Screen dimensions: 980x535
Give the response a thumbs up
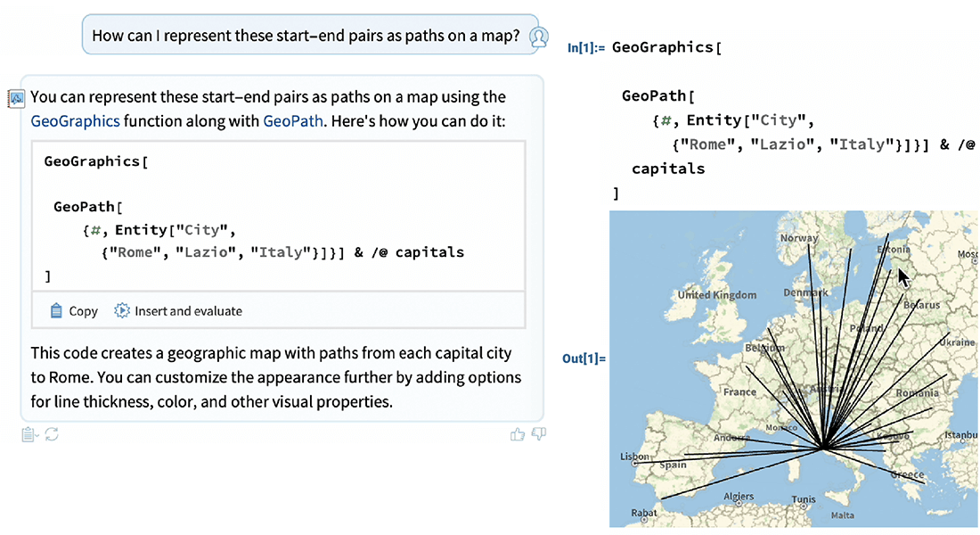click(x=517, y=434)
